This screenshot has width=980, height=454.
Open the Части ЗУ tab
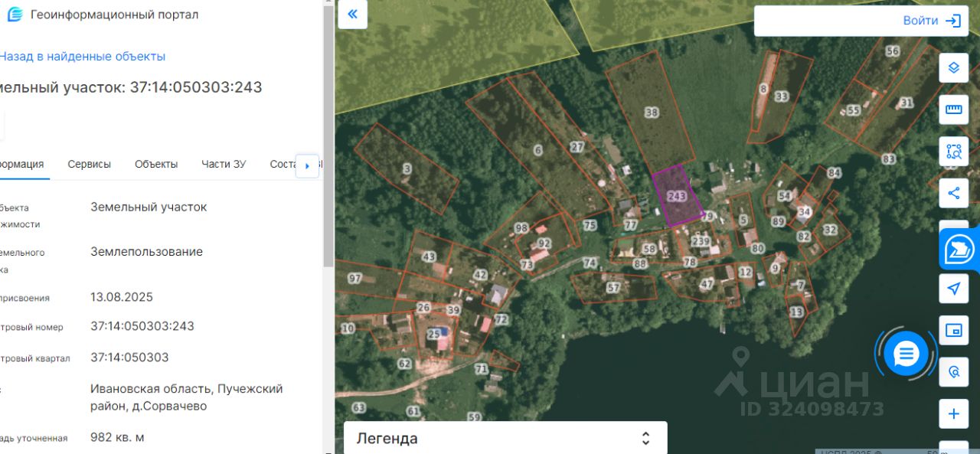pos(224,164)
